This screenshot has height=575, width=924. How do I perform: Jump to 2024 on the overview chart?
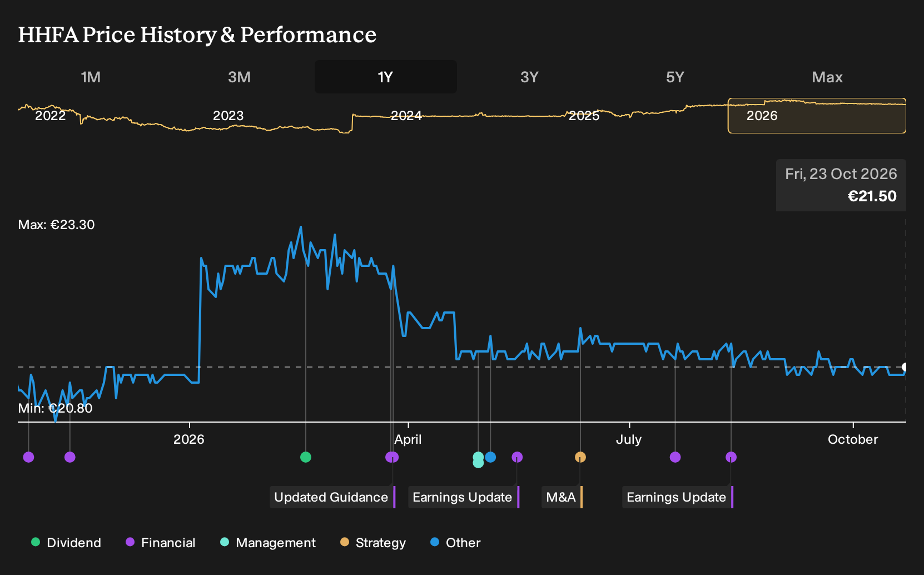point(406,116)
